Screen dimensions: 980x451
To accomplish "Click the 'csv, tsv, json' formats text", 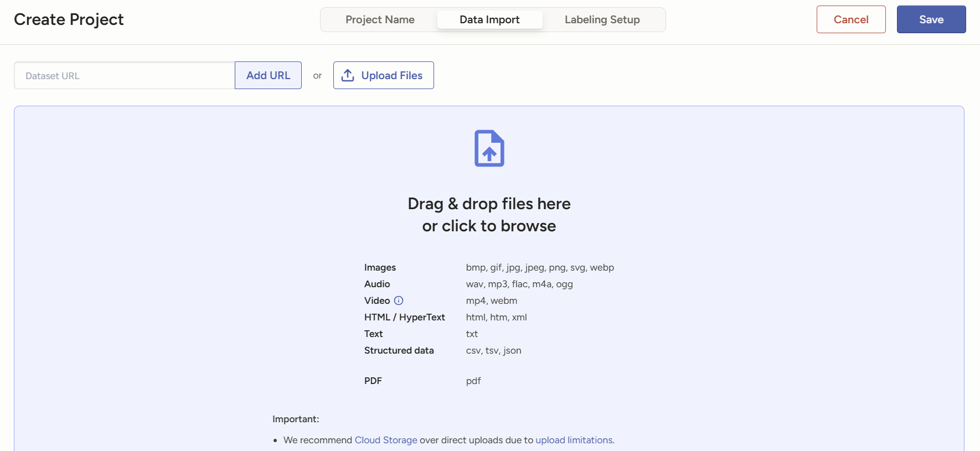I will 494,350.
